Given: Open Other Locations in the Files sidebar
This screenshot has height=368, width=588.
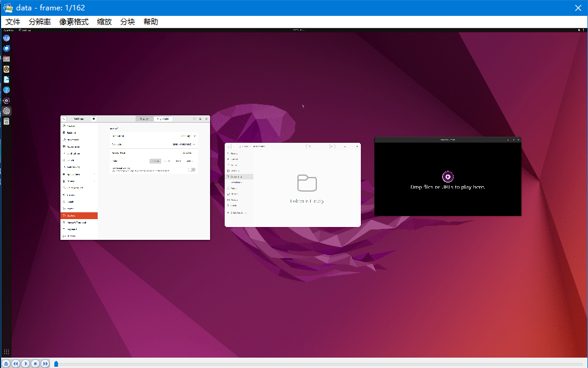Looking at the screenshot, I should click(239, 212).
